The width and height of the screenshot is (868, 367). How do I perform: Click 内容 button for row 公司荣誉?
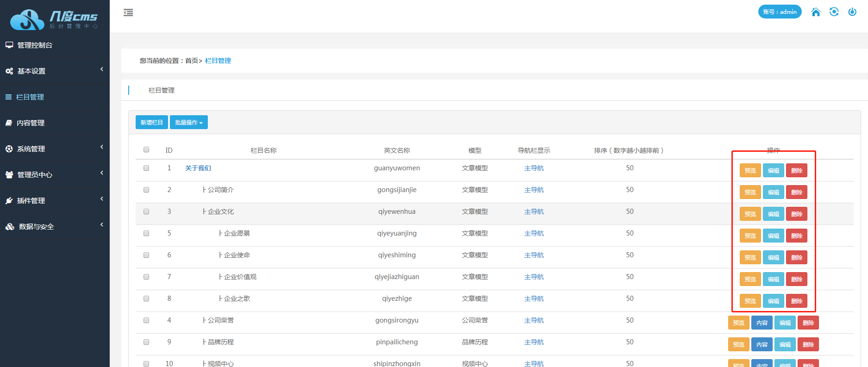762,323
